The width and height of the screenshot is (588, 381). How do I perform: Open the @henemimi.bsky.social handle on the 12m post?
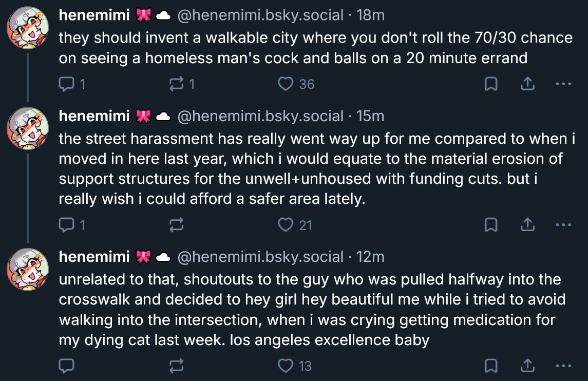(x=260, y=257)
